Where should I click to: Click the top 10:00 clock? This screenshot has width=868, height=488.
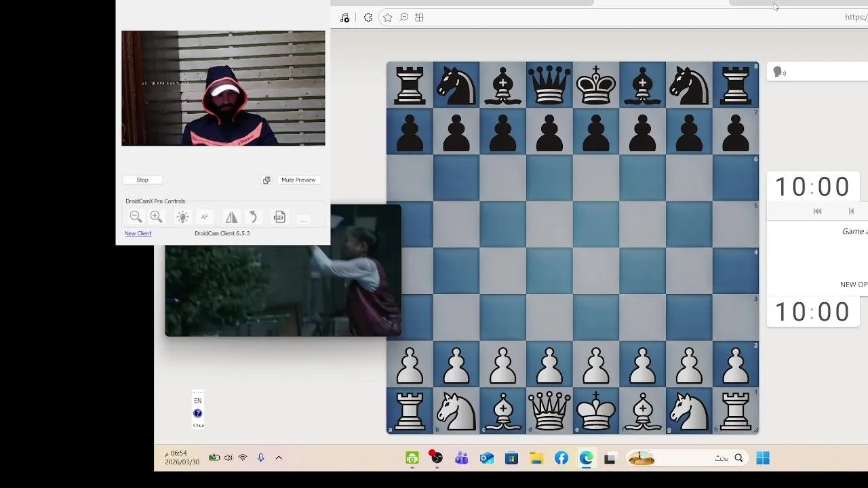pos(812,187)
